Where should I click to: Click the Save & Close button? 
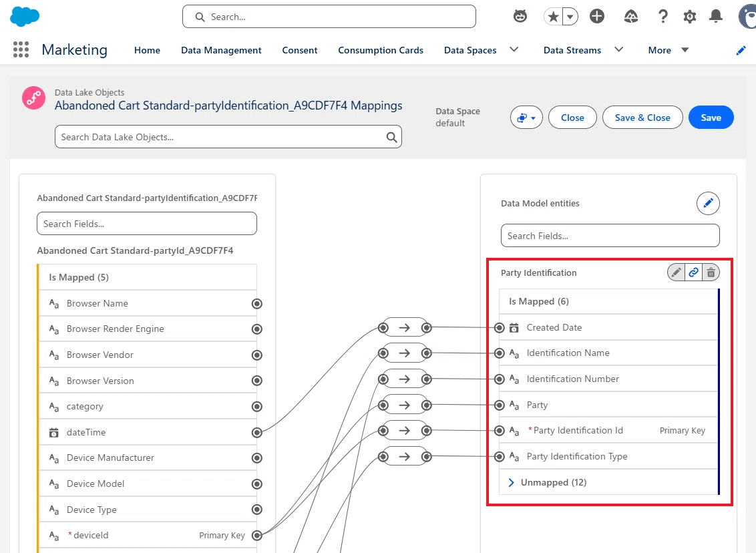click(642, 118)
